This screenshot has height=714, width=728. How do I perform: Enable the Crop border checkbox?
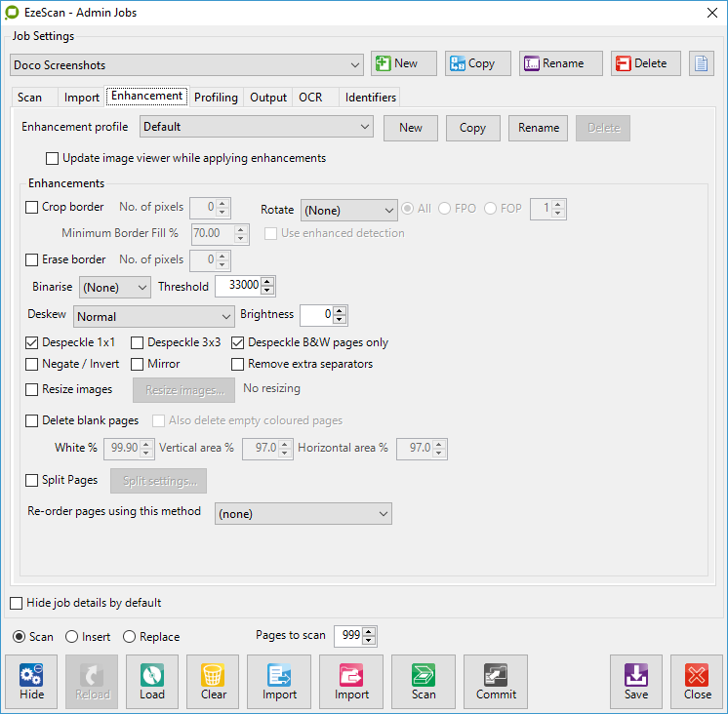coord(32,207)
